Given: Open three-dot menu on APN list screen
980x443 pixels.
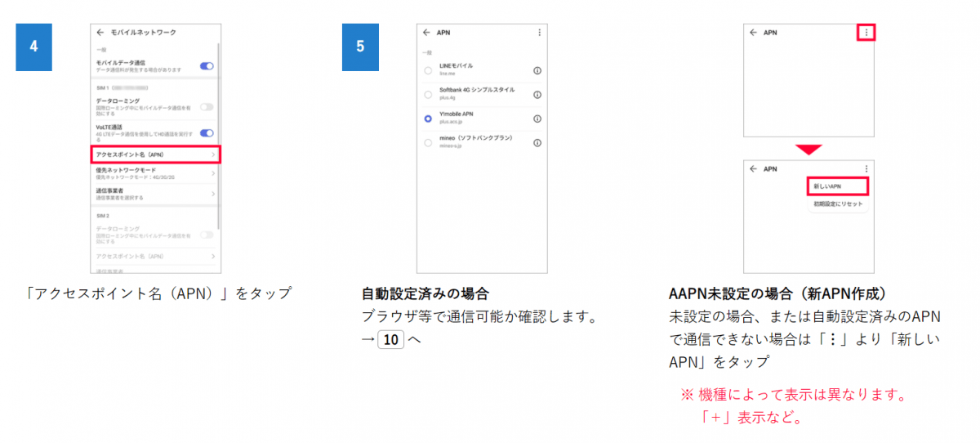Looking at the screenshot, I should tap(539, 33).
